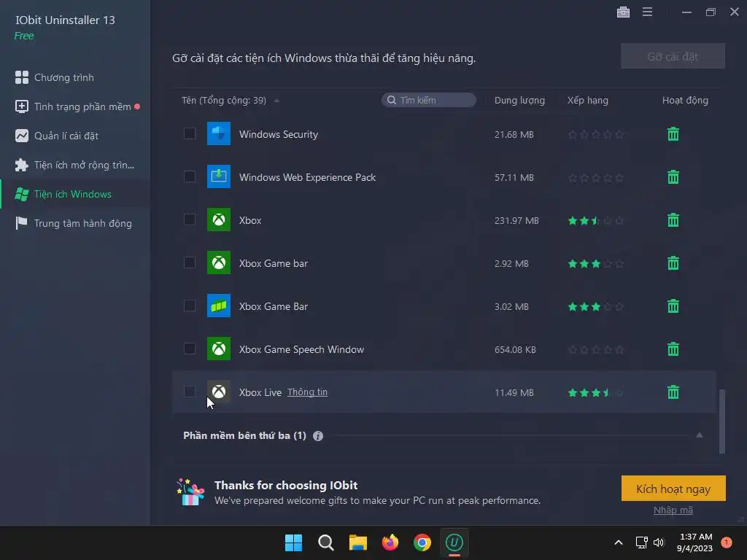The image size is (747, 560).
Task: Check the Xbox Game Speech Window checkbox
Action: pyautogui.click(x=190, y=348)
